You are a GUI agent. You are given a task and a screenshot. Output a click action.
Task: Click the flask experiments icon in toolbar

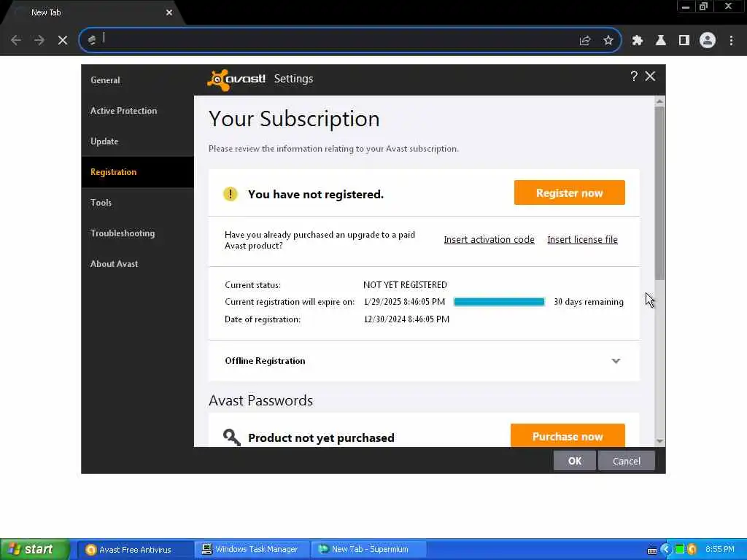pos(661,41)
